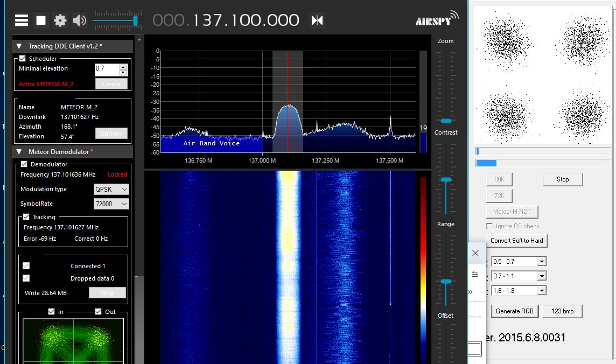Adjust the Zoom slider handle
This screenshot has width=616, height=364.
pyautogui.click(x=446, y=121)
